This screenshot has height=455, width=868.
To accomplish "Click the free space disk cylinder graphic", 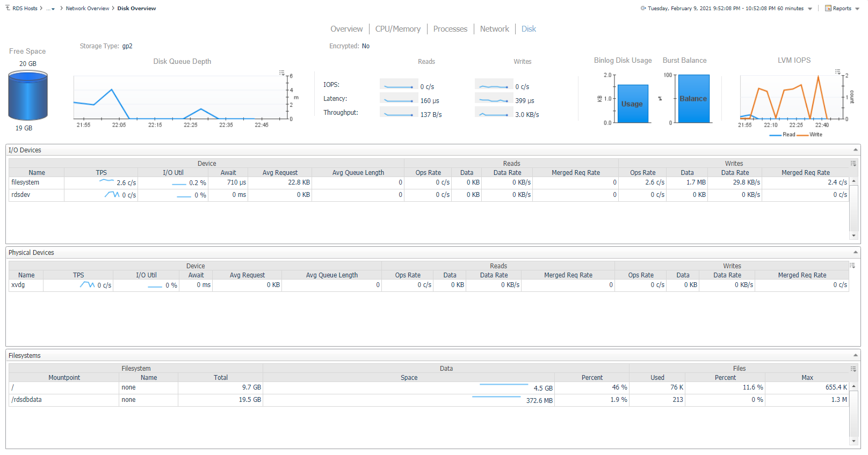I will (28, 96).
